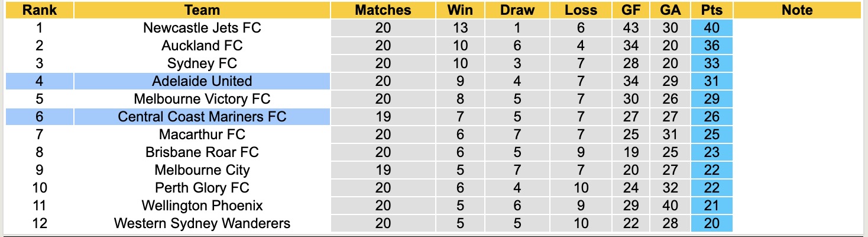The image size is (868, 237).
Task: Click the highlighted Adelaide United row
Action: click(x=202, y=81)
